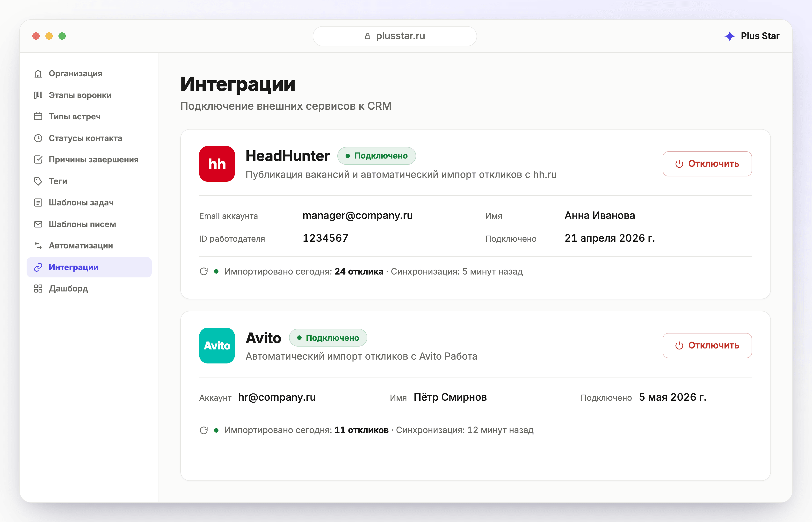Disconnect the Avito integration
The image size is (812, 522).
click(707, 346)
